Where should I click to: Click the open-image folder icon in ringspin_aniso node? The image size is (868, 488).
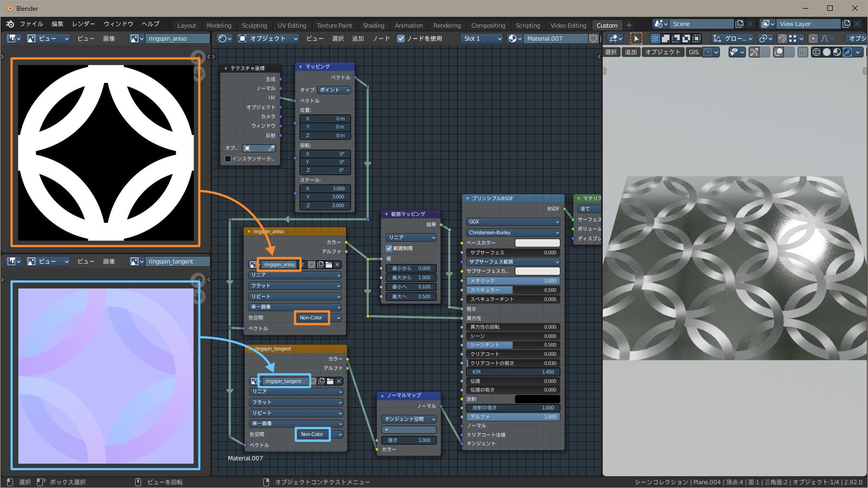click(x=329, y=265)
